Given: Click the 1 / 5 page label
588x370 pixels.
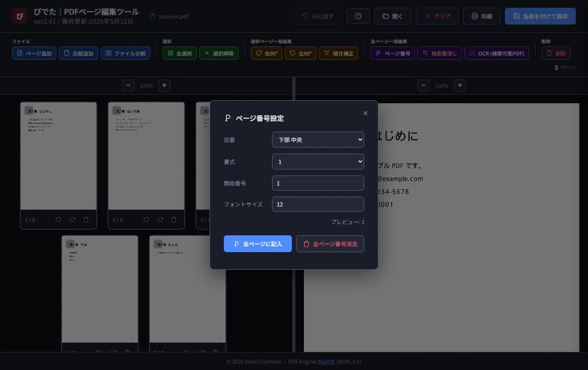Looking at the screenshot, I should [30, 220].
